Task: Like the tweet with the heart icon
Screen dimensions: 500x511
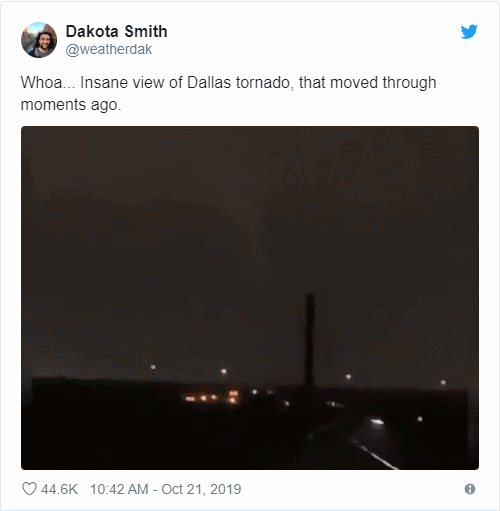Action: click(29, 489)
